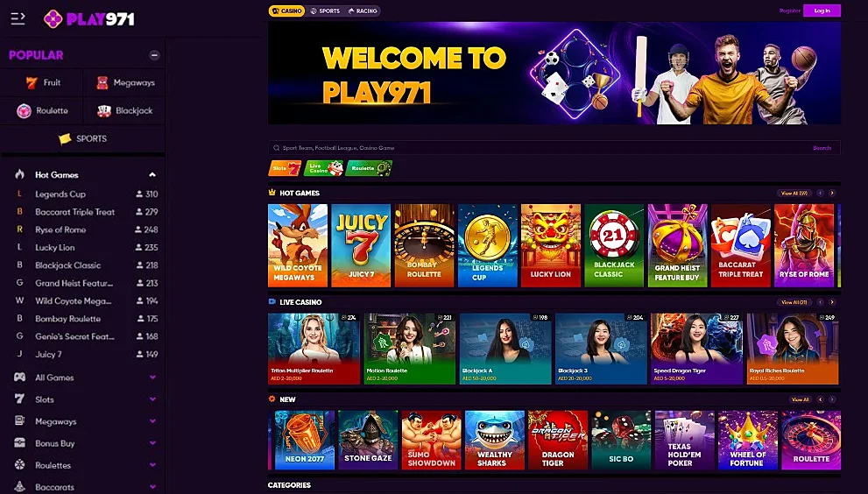
Task: Open the Blackjack cards category
Action: click(x=124, y=110)
